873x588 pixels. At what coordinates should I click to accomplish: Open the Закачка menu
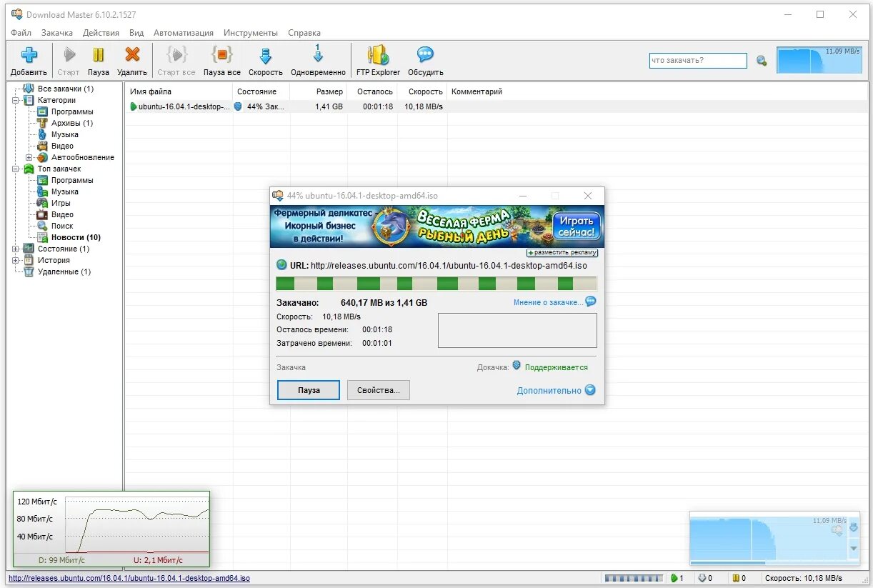click(57, 33)
